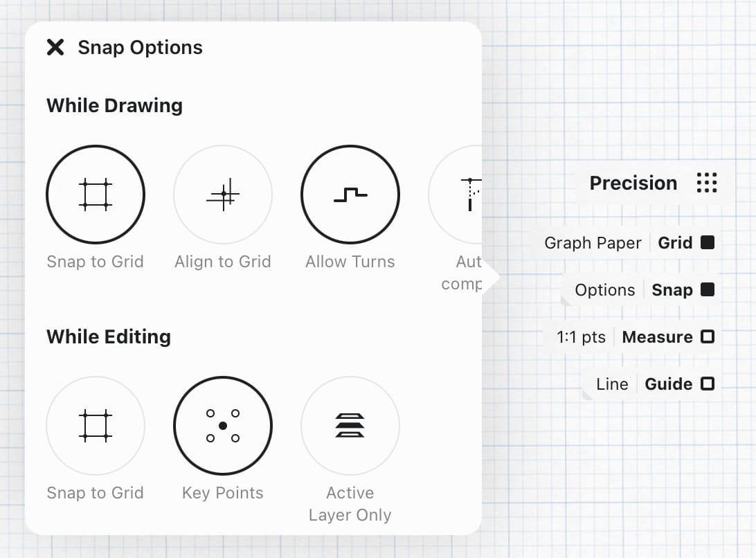Image resolution: width=756 pixels, height=558 pixels.
Task: Enable the Measure checkbox
Action: (707, 337)
